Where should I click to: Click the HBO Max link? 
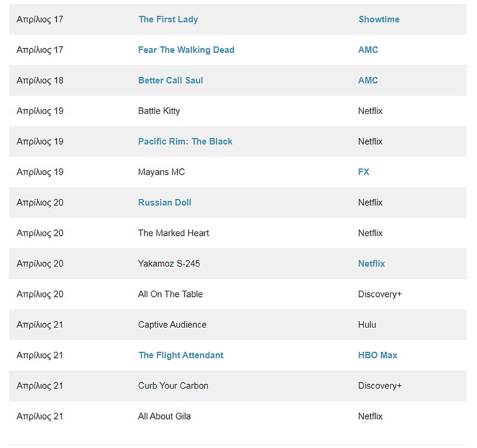point(378,355)
